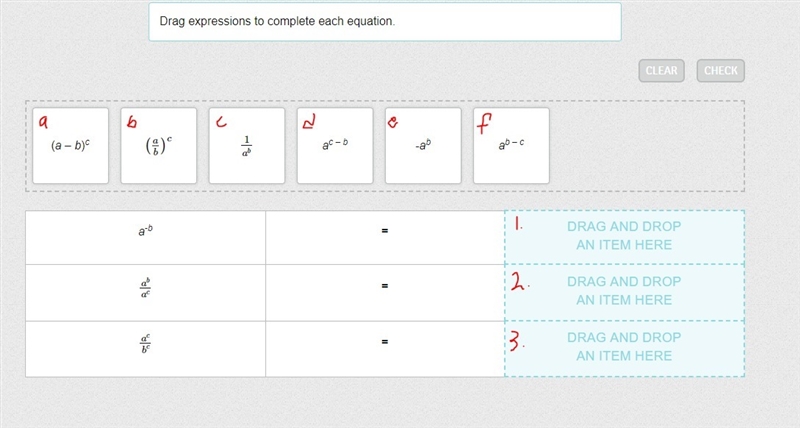The width and height of the screenshot is (800, 428).
Task: Click the equals sign in the second row
Action: (385, 286)
